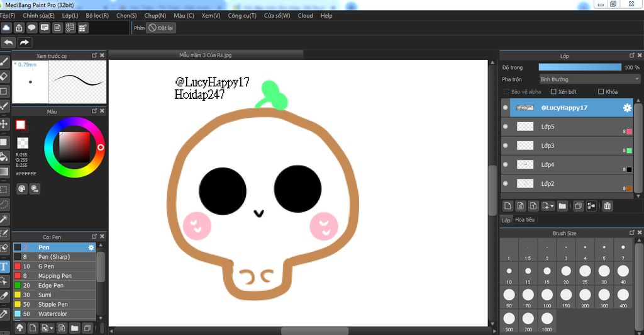Toggle visibility of Lớp4 layer
The height and width of the screenshot is (335, 644).
pos(506,164)
